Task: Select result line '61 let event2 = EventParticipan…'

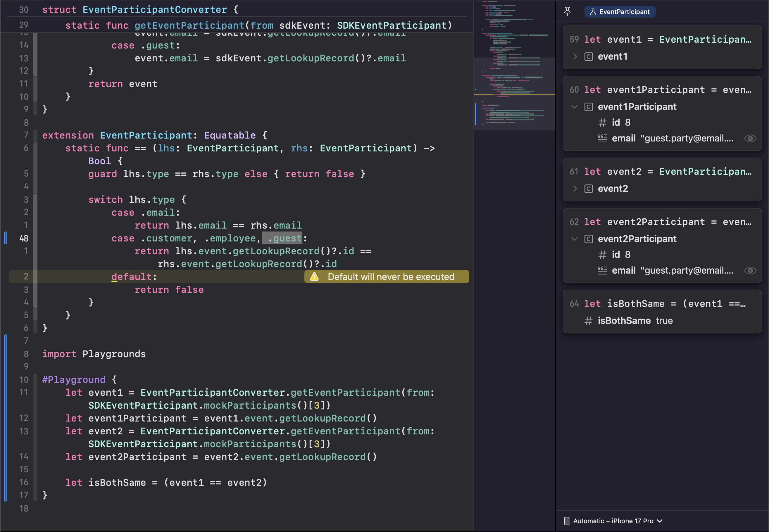Action: (661, 172)
